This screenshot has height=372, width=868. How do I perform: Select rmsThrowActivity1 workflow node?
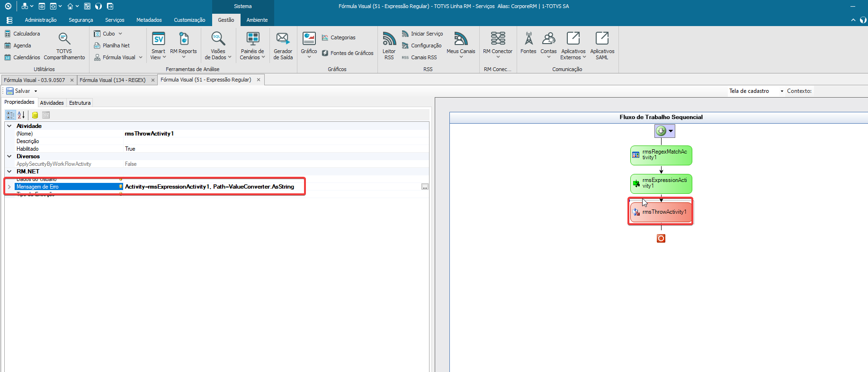click(661, 212)
